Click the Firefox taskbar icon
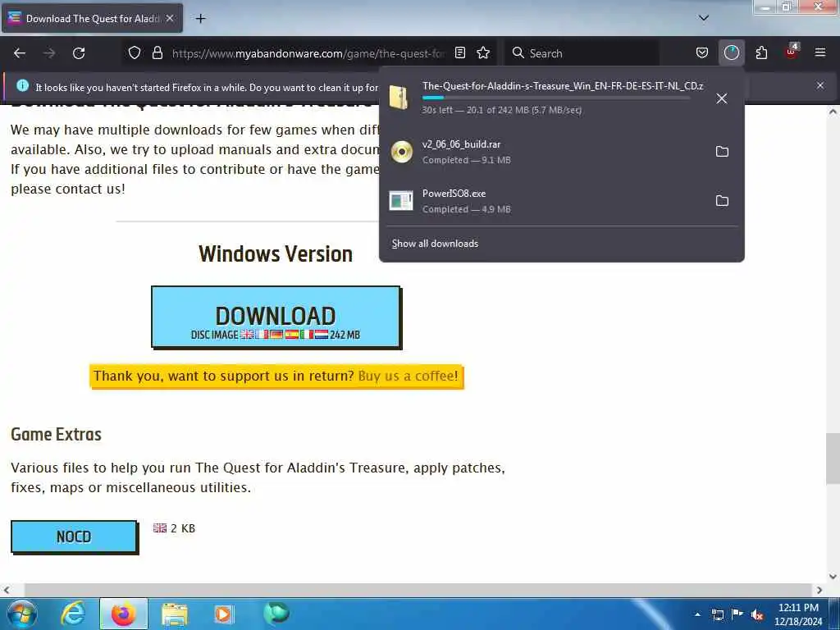This screenshot has height=630, width=840. [123, 614]
